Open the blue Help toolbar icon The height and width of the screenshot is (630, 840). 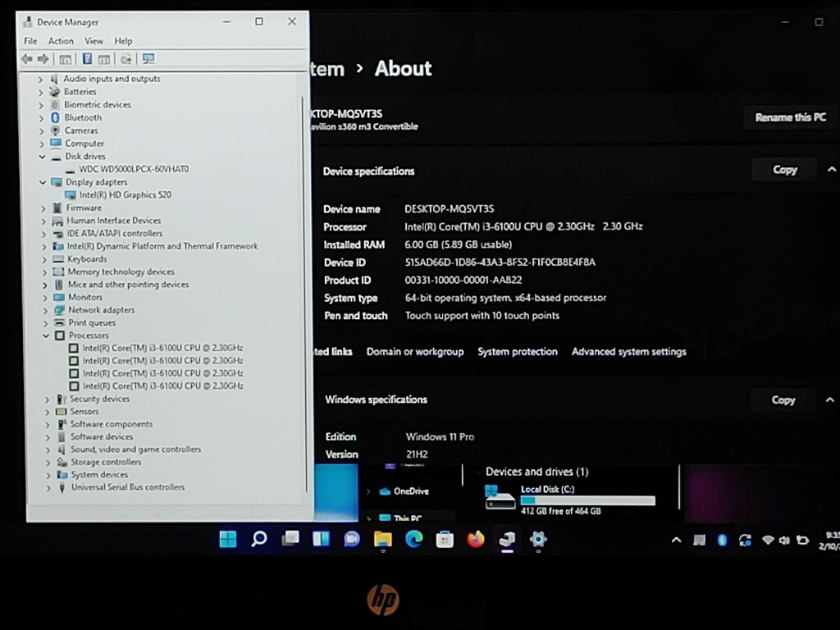pos(87,59)
